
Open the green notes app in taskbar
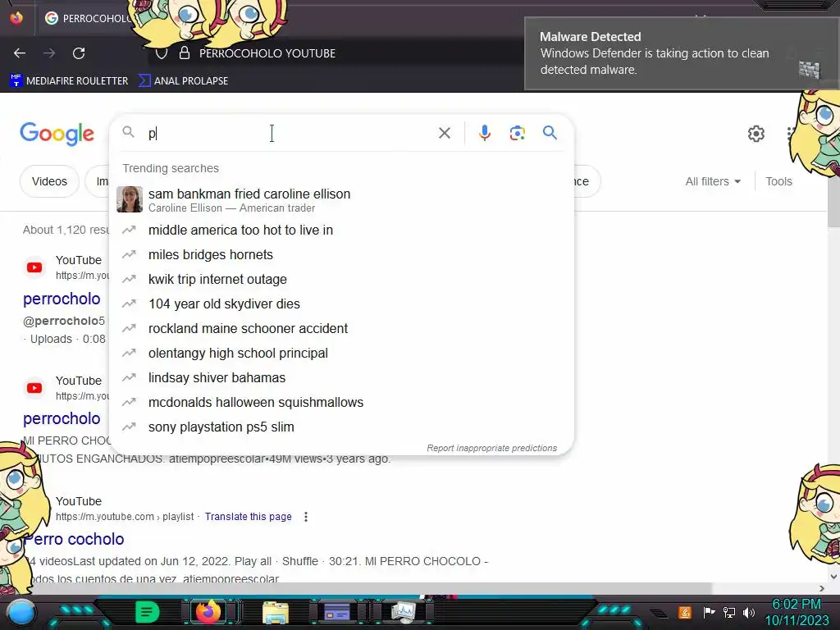(x=148, y=611)
